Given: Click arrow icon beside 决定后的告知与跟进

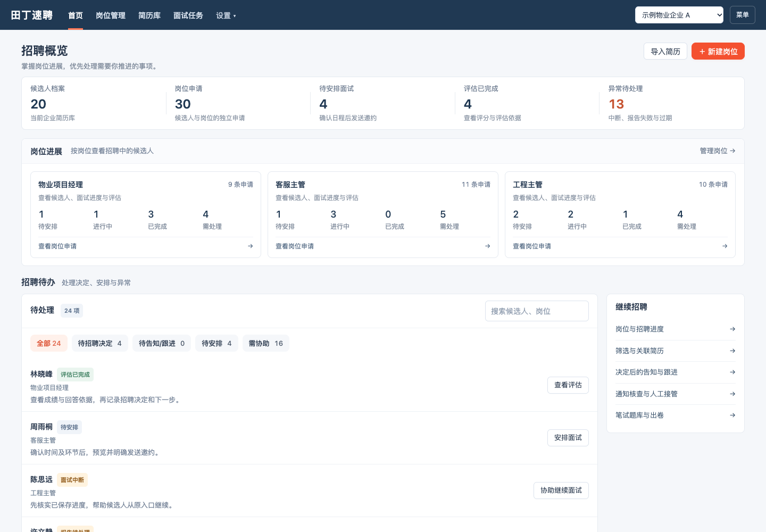Looking at the screenshot, I should (732, 372).
